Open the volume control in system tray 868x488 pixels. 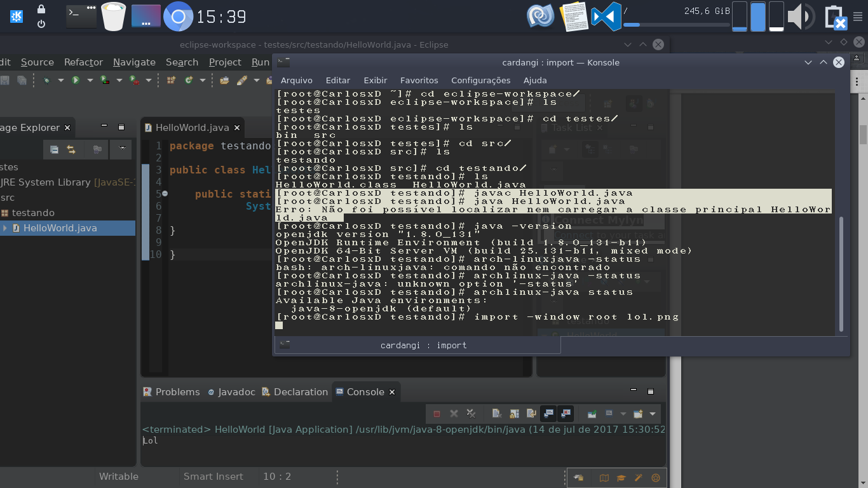[x=801, y=17]
